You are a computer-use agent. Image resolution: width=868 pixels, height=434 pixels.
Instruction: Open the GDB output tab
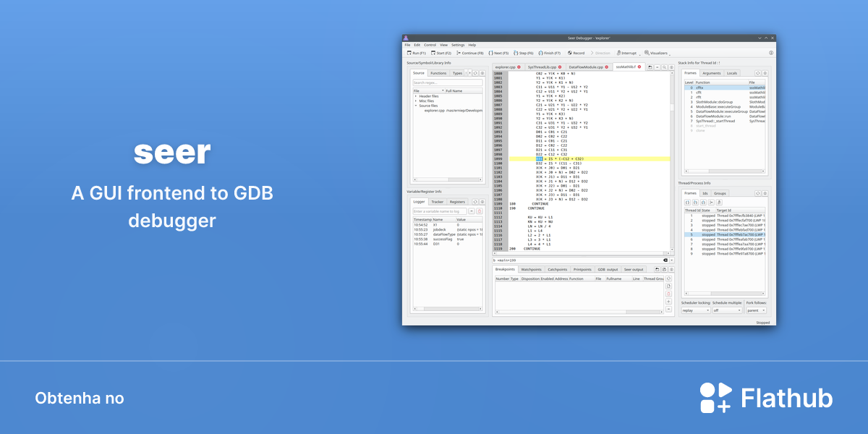coord(608,269)
